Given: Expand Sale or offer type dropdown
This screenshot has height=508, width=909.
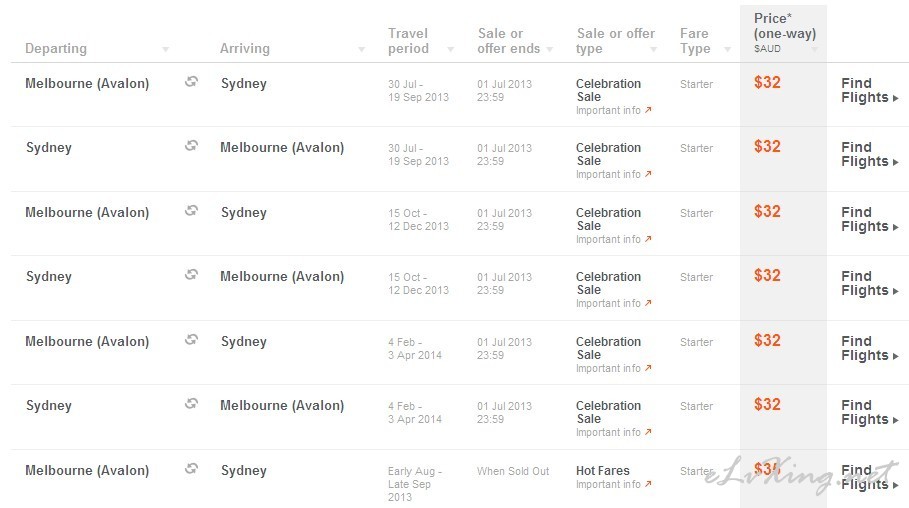Looking at the screenshot, I should click(x=653, y=49).
